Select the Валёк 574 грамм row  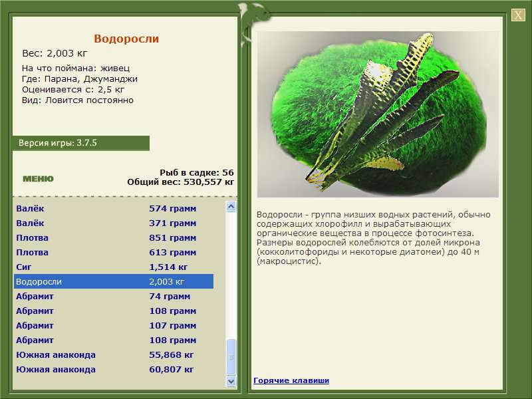tap(114, 208)
